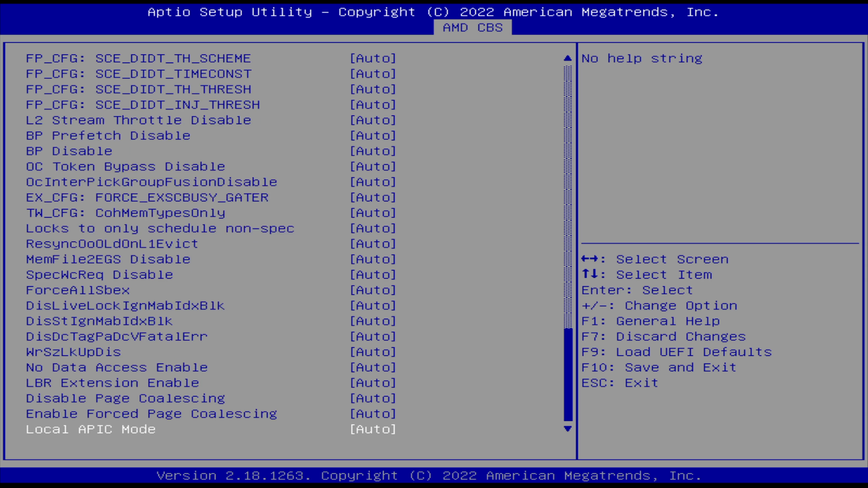This screenshot has height=488, width=868.
Task: Click the No help string text
Action: (x=642, y=59)
